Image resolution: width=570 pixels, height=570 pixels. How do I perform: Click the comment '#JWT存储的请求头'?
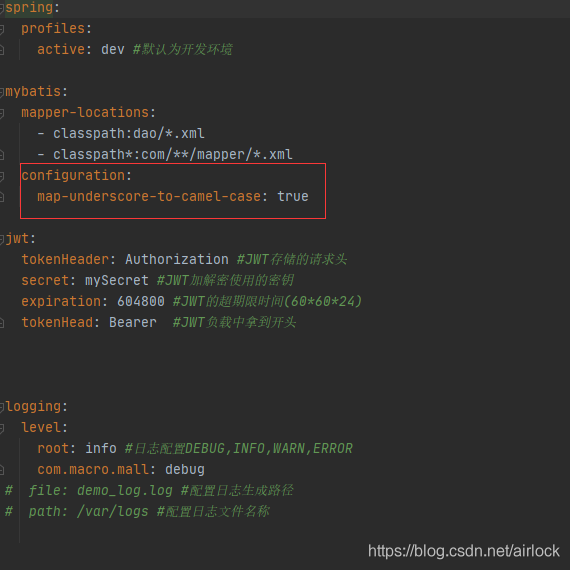292,259
